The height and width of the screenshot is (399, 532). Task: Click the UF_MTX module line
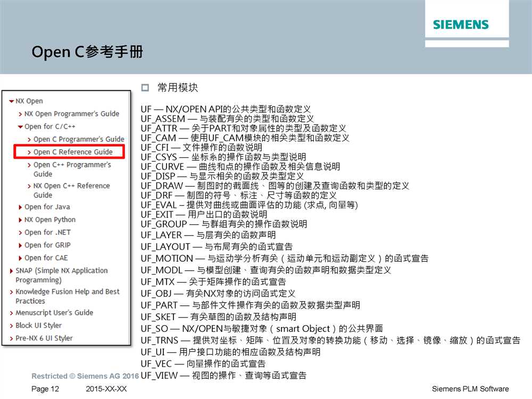pyautogui.click(x=213, y=282)
